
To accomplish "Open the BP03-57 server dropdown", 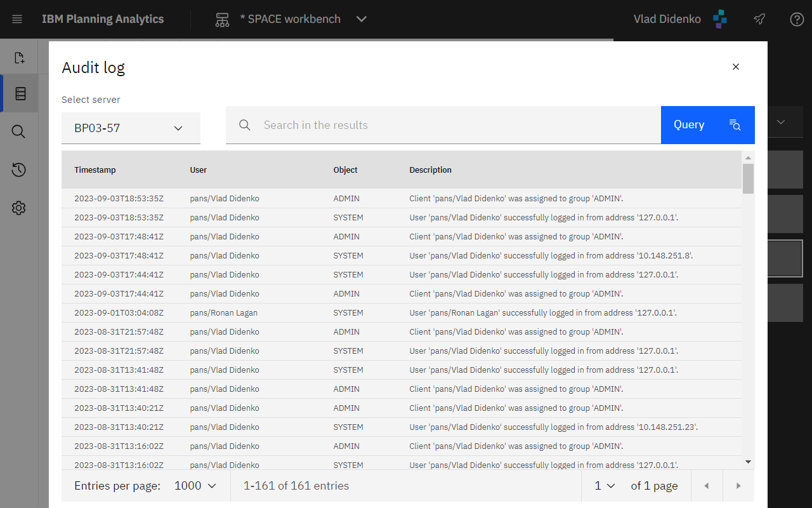I will click(131, 128).
